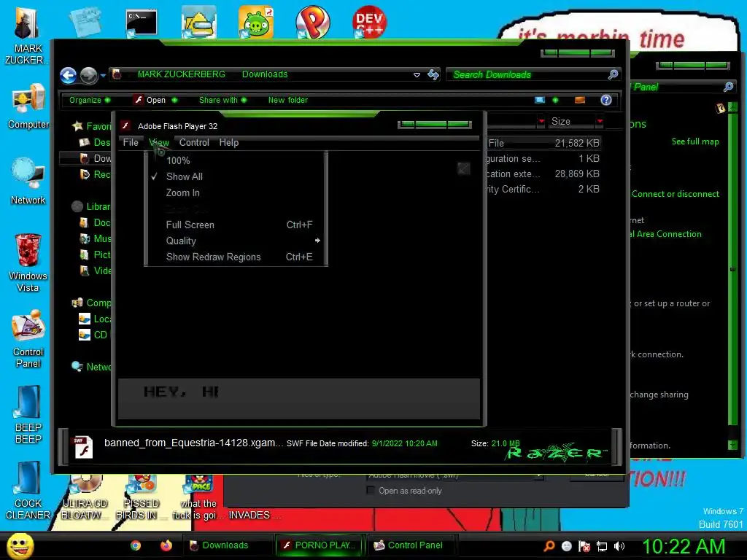Open the Flash Player Control menu
This screenshot has width=747, height=560.
194,142
